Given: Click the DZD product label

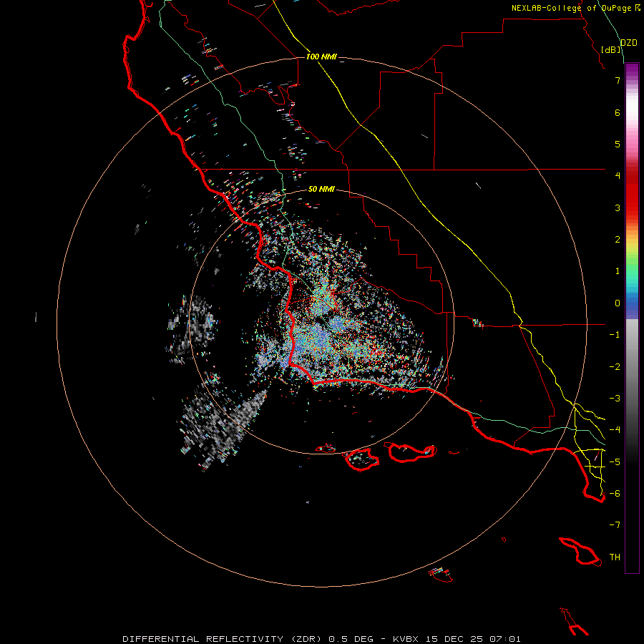Looking at the screenshot, I should click(628, 43).
